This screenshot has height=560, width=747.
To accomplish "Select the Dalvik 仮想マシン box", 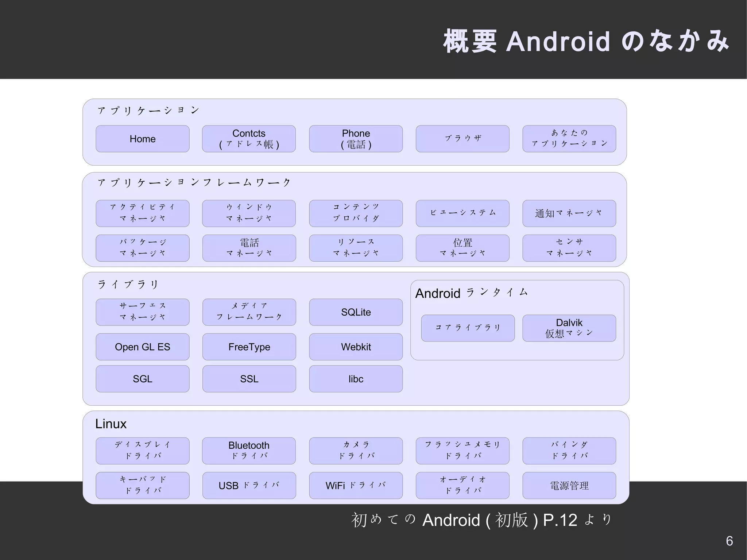I will (x=569, y=328).
